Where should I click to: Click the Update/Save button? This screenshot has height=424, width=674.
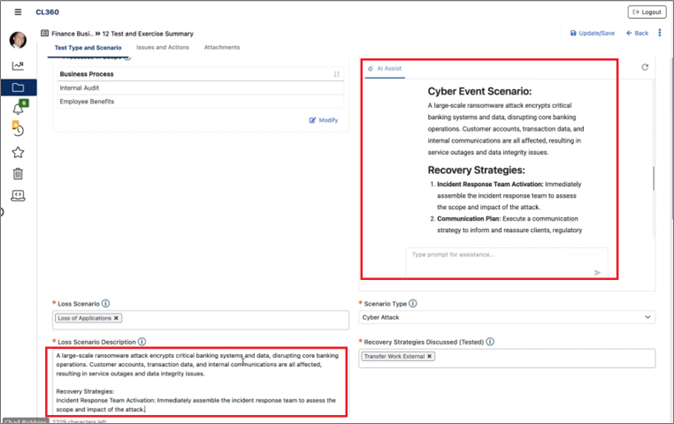coord(592,33)
